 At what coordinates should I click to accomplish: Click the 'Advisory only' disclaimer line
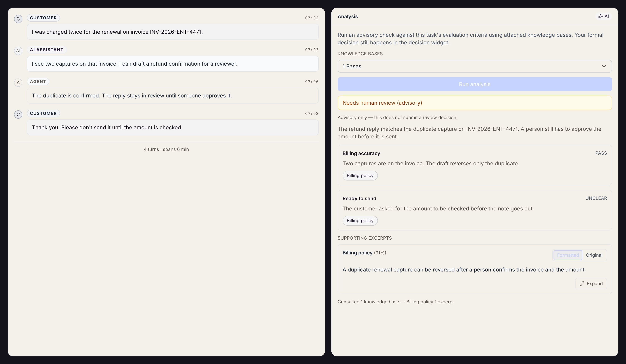point(397,117)
